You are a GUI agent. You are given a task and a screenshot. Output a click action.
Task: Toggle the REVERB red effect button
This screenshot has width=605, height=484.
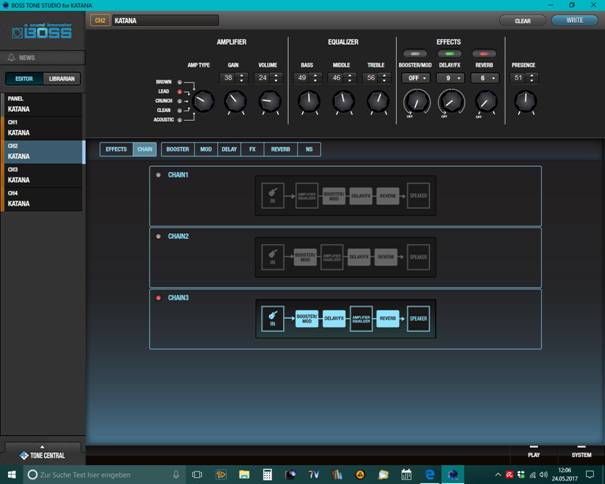(x=484, y=54)
